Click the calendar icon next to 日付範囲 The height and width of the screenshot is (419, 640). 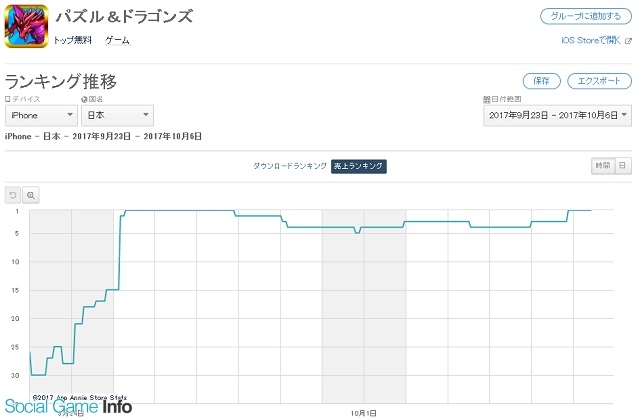(487, 99)
